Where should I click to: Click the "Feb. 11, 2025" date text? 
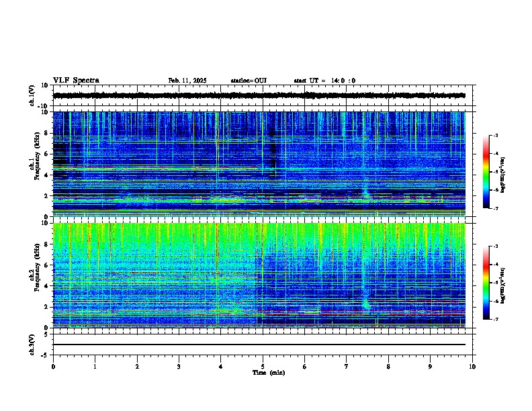click(x=187, y=81)
